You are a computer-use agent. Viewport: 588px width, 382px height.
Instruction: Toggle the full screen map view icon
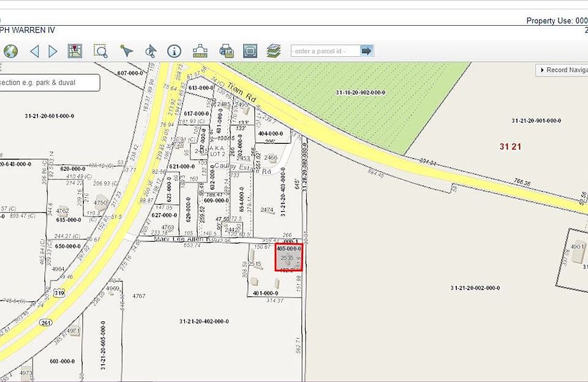point(249,51)
